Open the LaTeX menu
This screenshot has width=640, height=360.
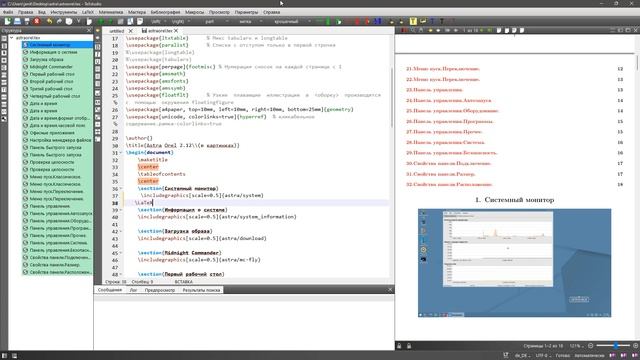tap(88, 12)
